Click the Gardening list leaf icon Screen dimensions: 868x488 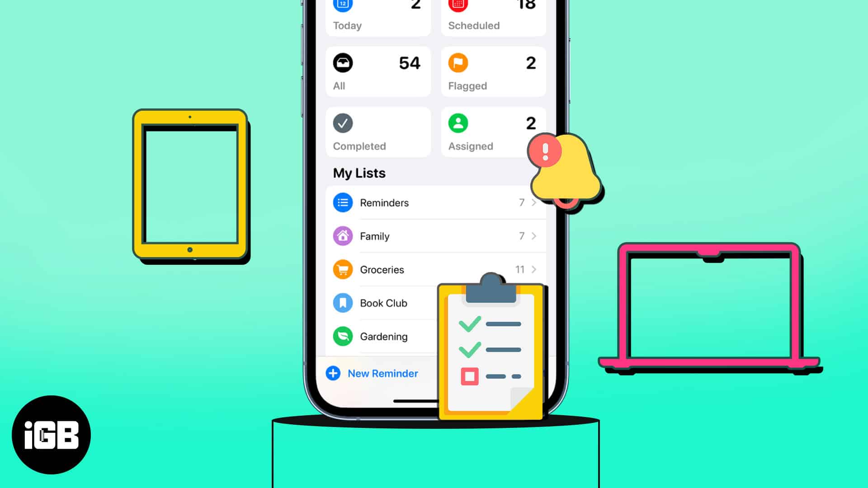[x=343, y=336]
